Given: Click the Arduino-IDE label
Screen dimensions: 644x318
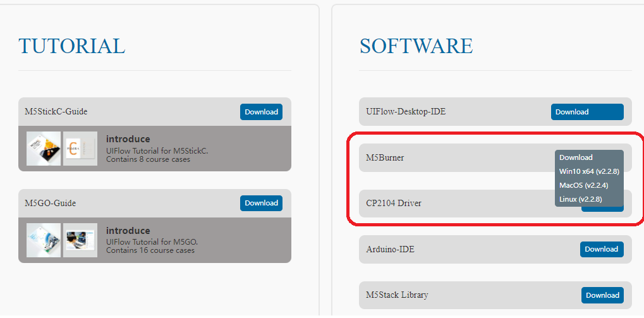Looking at the screenshot, I should point(390,249).
